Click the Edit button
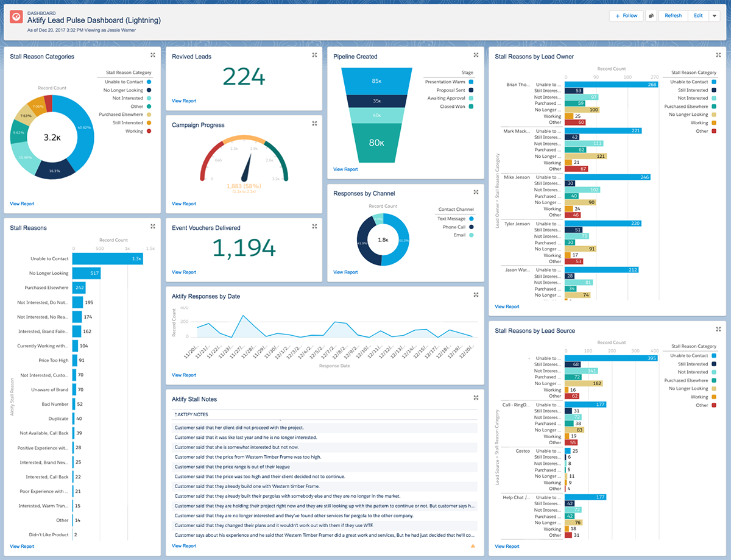The width and height of the screenshot is (731, 560). (698, 16)
